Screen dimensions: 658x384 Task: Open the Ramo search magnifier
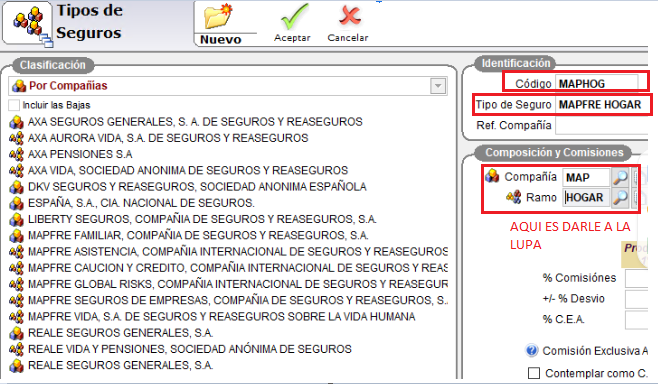[620, 198]
